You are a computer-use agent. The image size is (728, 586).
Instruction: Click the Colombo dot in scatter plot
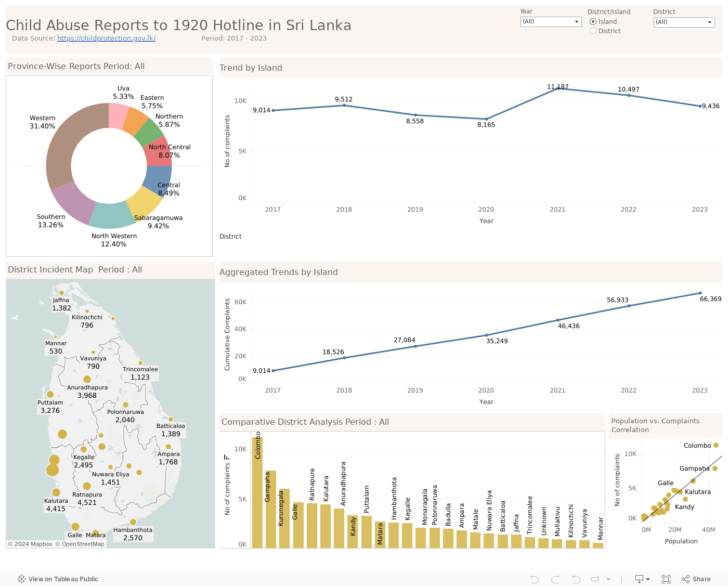tap(716, 445)
